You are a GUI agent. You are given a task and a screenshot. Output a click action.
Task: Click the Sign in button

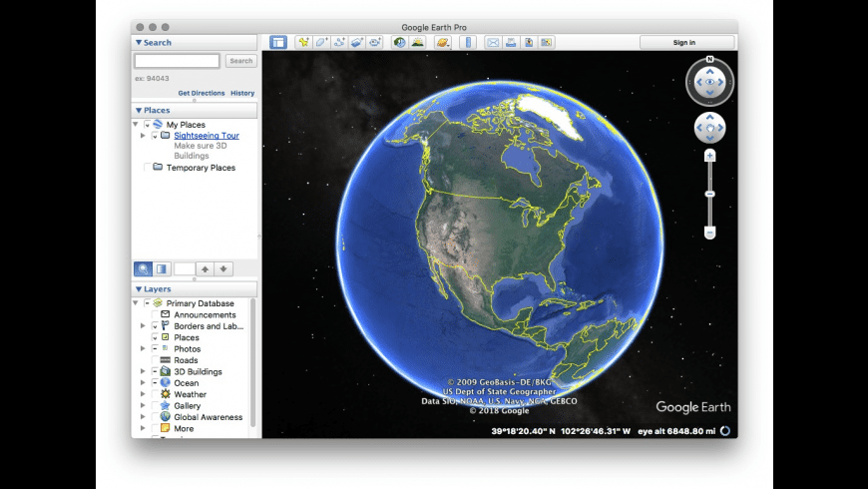[687, 42]
